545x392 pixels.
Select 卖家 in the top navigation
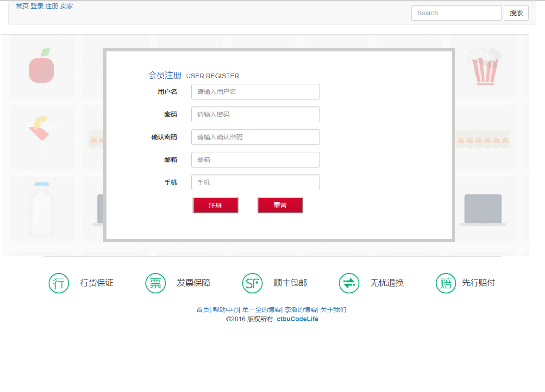67,6
